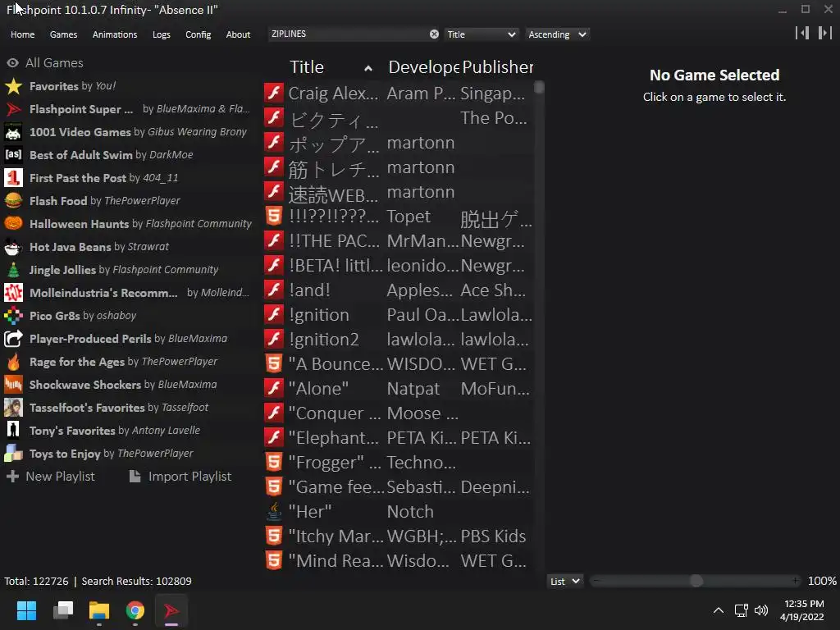Viewport: 840px width, 630px height.
Task: Click the Flash Food burger icon
Action: coord(13,201)
